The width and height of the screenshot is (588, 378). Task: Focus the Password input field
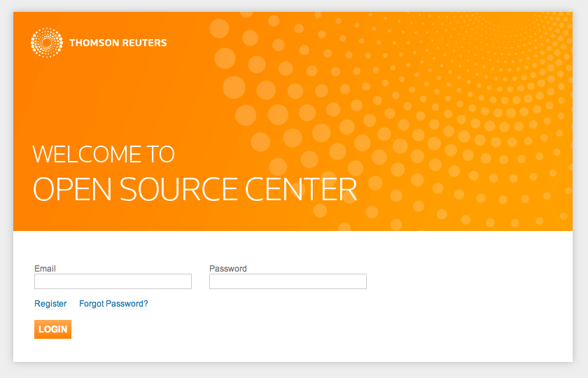pos(288,281)
